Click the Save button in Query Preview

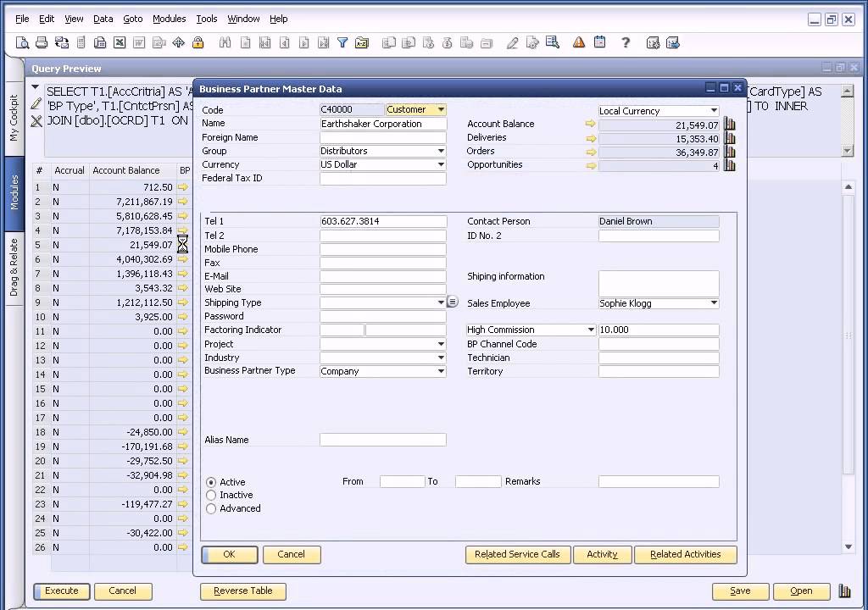(x=740, y=591)
